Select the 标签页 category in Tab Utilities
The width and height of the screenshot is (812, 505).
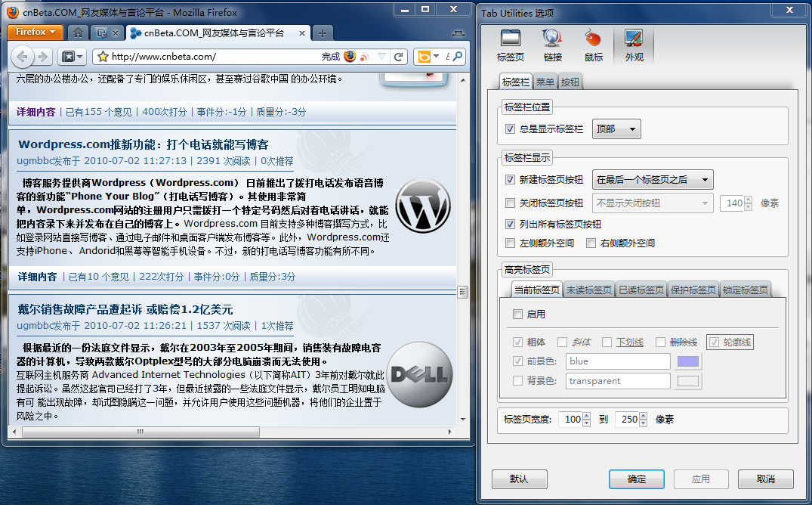(510, 45)
